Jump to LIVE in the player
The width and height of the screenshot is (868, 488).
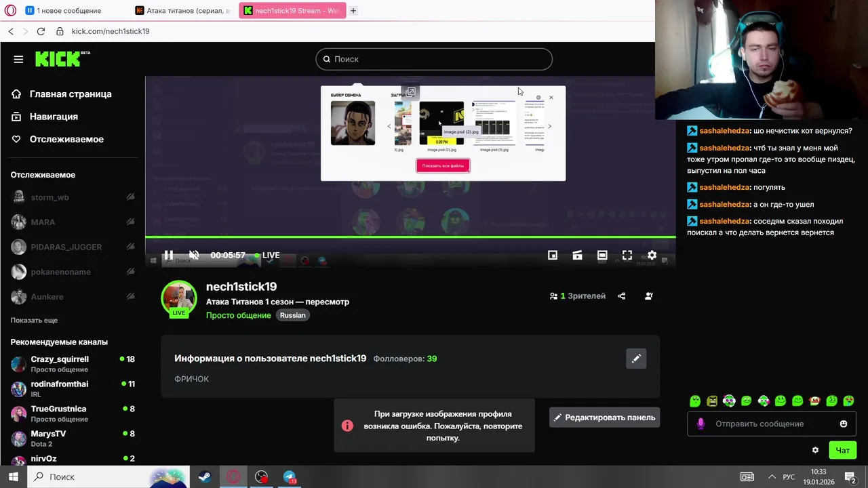coord(267,256)
